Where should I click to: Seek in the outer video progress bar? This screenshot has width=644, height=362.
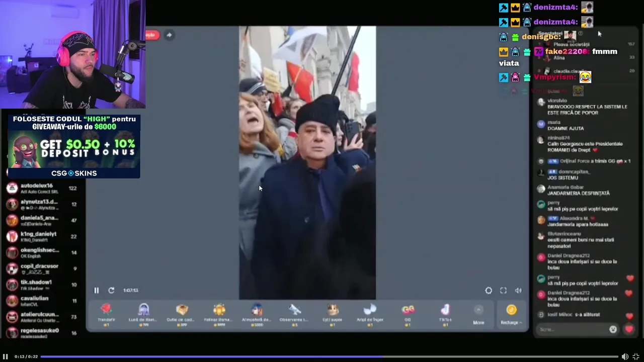click(329, 356)
